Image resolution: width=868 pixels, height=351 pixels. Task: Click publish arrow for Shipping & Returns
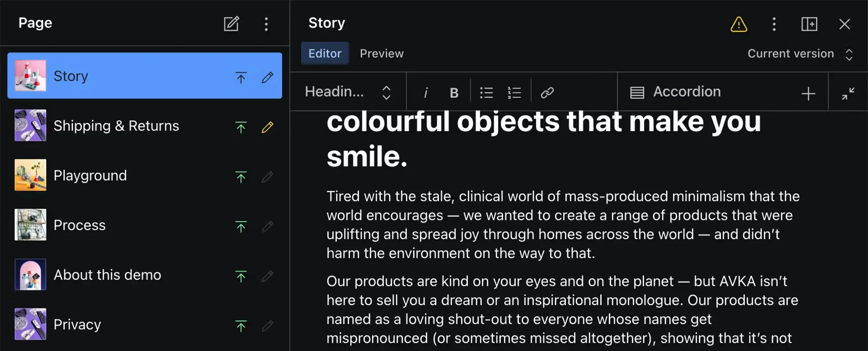241,127
